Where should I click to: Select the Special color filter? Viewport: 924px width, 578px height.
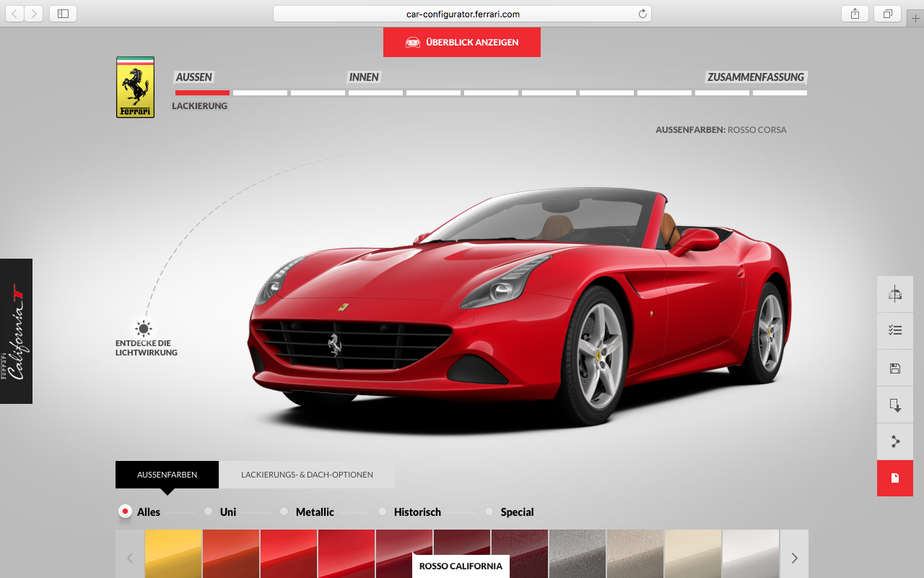pos(489,512)
